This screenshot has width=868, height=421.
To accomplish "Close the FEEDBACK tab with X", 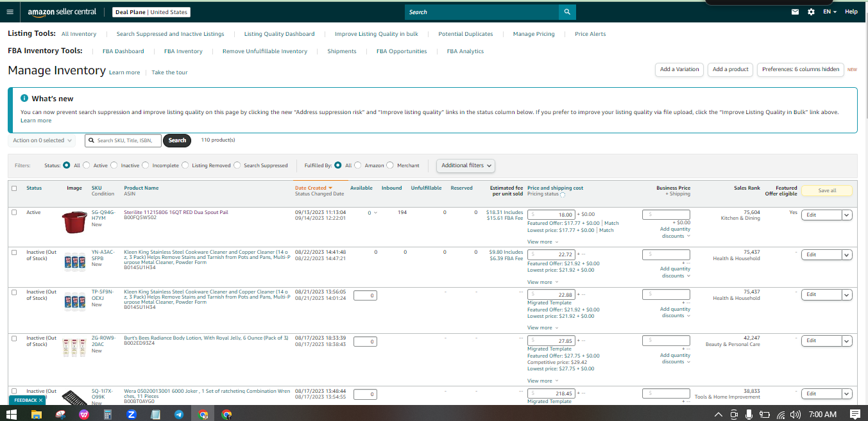I will (40, 400).
